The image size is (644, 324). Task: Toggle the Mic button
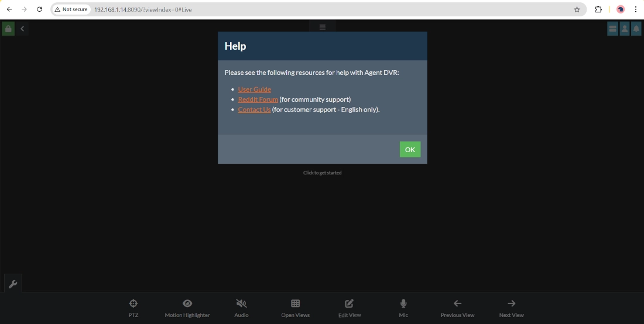pos(403,308)
